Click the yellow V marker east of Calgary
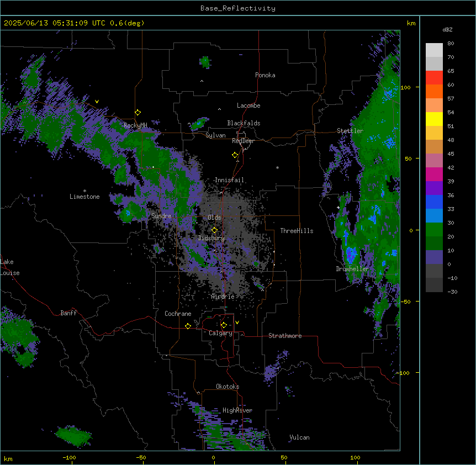Viewport: 476px width, 465px height. pos(237,323)
